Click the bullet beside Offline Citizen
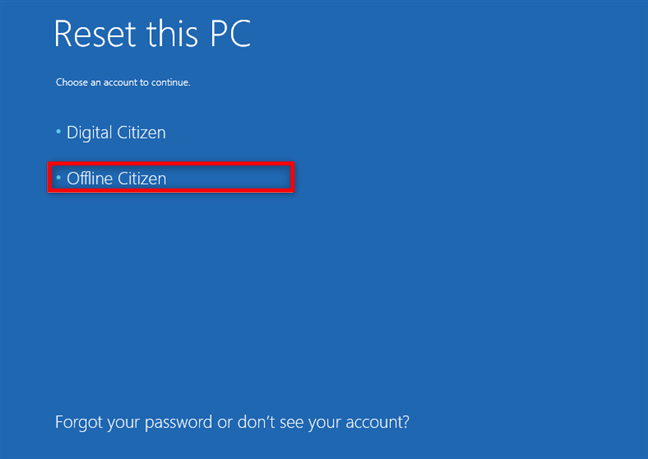 [x=58, y=178]
